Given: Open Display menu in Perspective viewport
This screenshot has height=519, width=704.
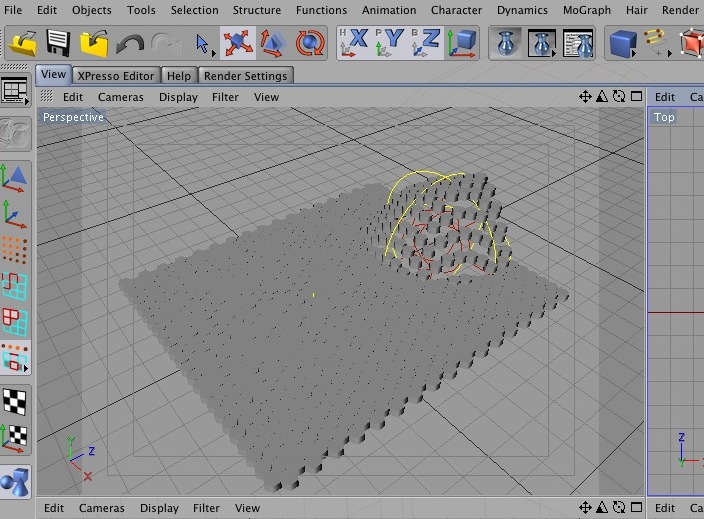Looking at the screenshot, I should (178, 97).
